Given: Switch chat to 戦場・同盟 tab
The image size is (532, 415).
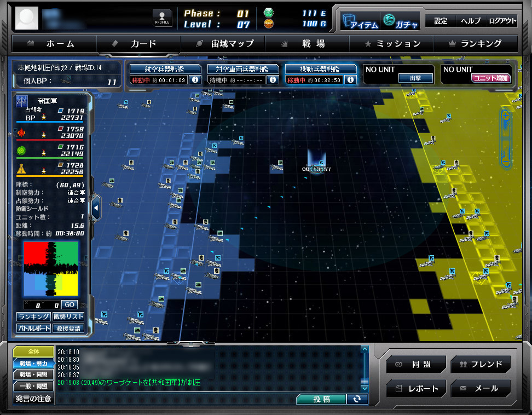Looking at the screenshot, I should pos(33,374).
